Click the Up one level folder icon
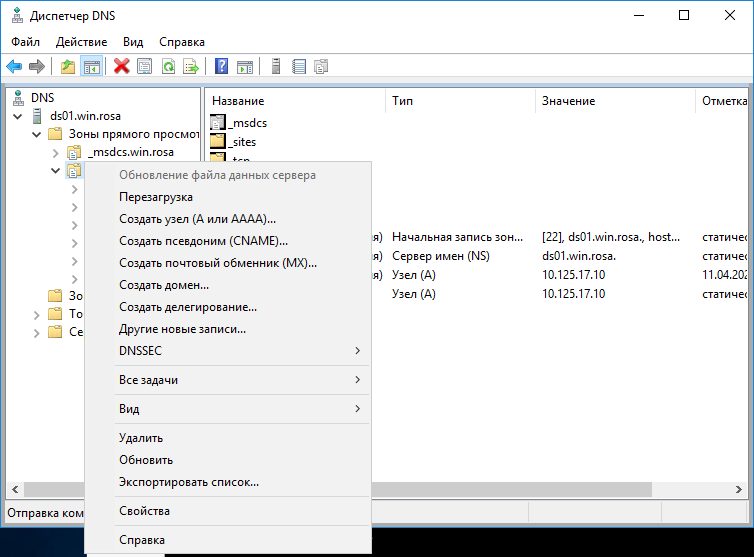Viewport: 754px width, 557px height. (x=68, y=67)
